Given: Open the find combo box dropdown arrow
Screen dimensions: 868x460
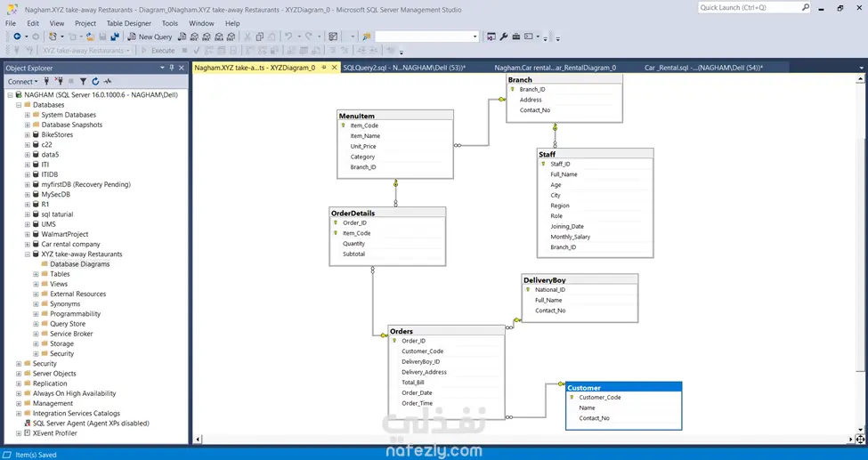Looking at the screenshot, I should coord(475,36).
